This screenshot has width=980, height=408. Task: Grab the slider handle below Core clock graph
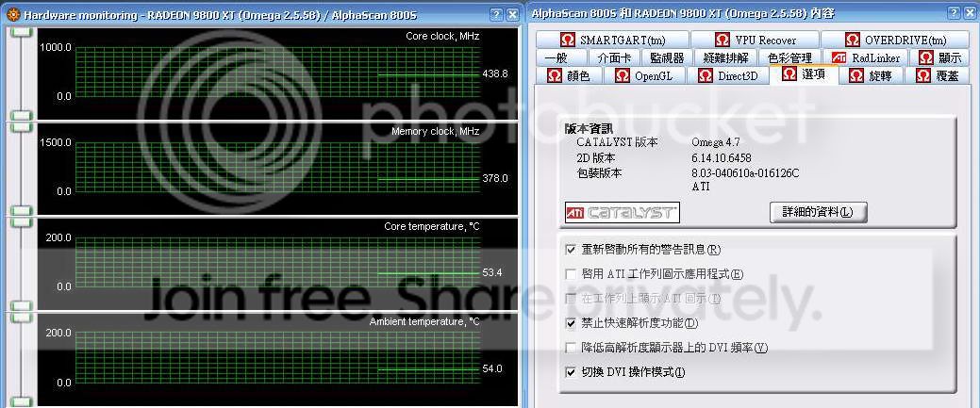coord(21,116)
